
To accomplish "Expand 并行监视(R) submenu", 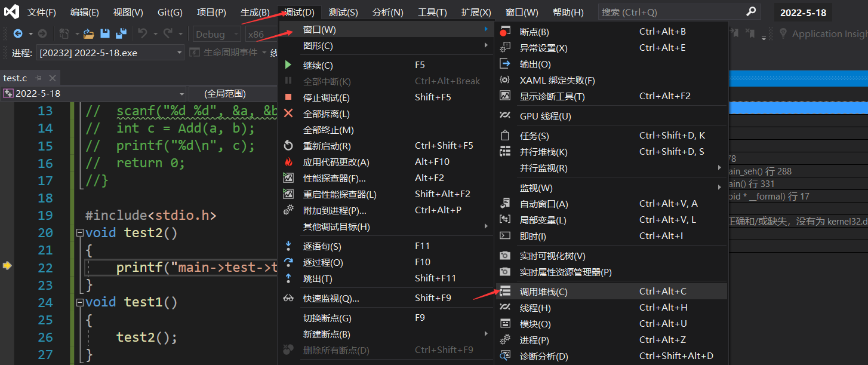I will pos(612,168).
